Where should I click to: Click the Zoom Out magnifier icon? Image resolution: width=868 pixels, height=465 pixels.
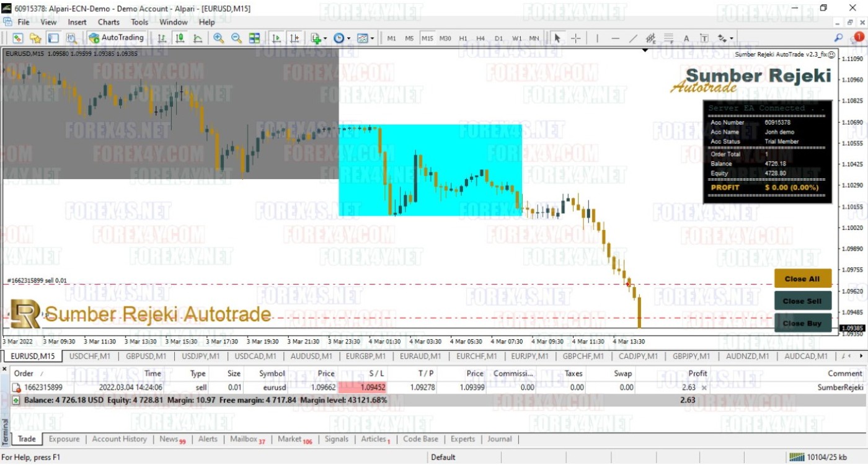tap(236, 38)
